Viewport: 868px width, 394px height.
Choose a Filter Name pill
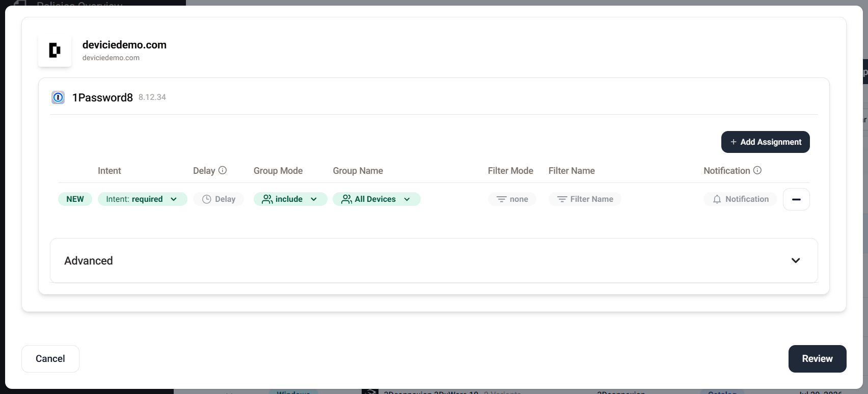tap(585, 199)
